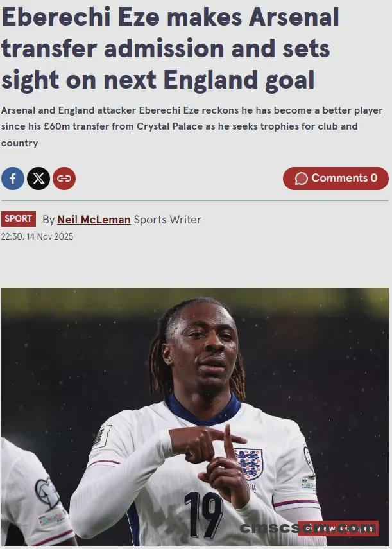
Task: Click the England three lions crest
Action: pyautogui.click(x=250, y=464)
